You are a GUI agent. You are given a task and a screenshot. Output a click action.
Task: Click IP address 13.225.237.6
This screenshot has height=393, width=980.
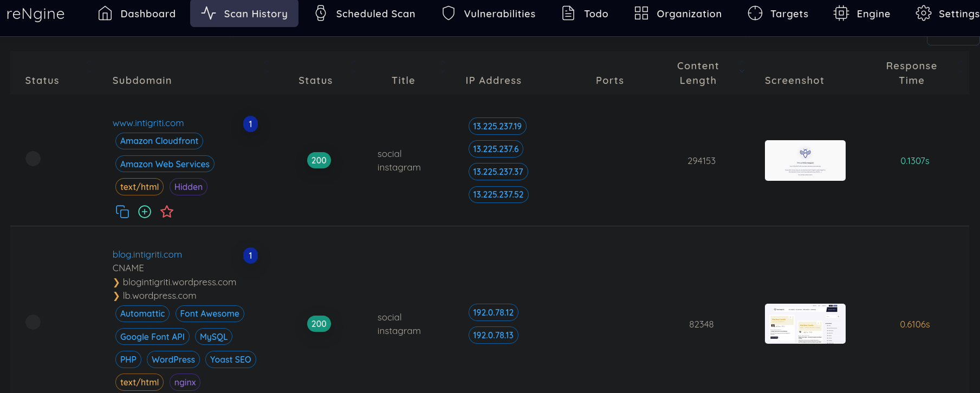click(x=496, y=149)
